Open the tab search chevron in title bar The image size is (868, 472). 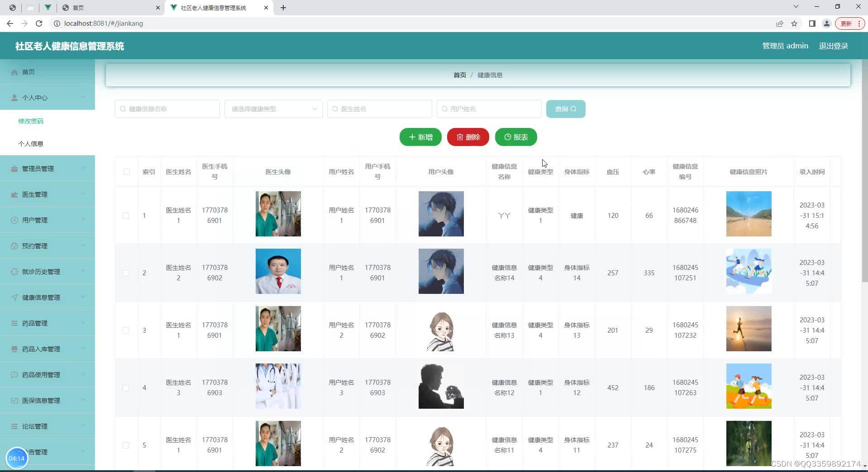(796, 7)
